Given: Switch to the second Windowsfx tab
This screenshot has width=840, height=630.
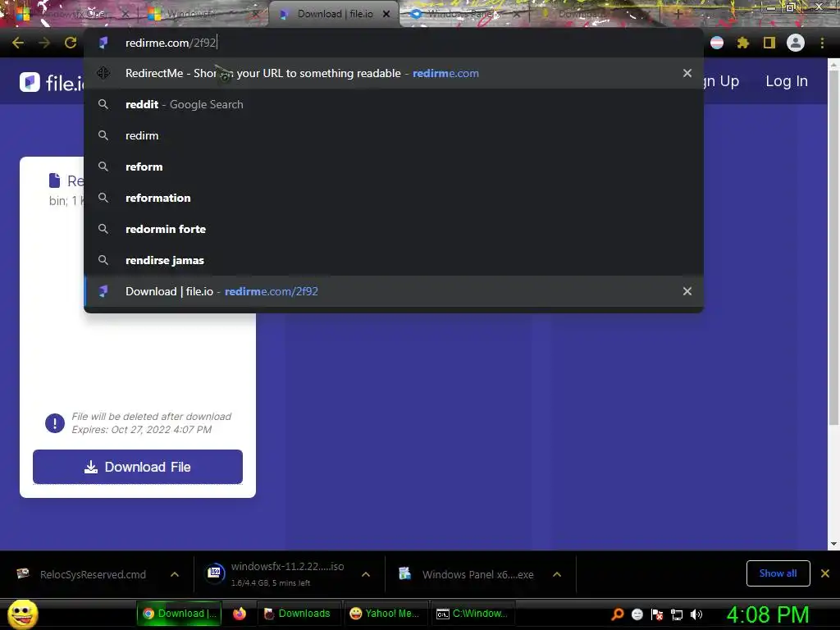Looking at the screenshot, I should pos(203,14).
